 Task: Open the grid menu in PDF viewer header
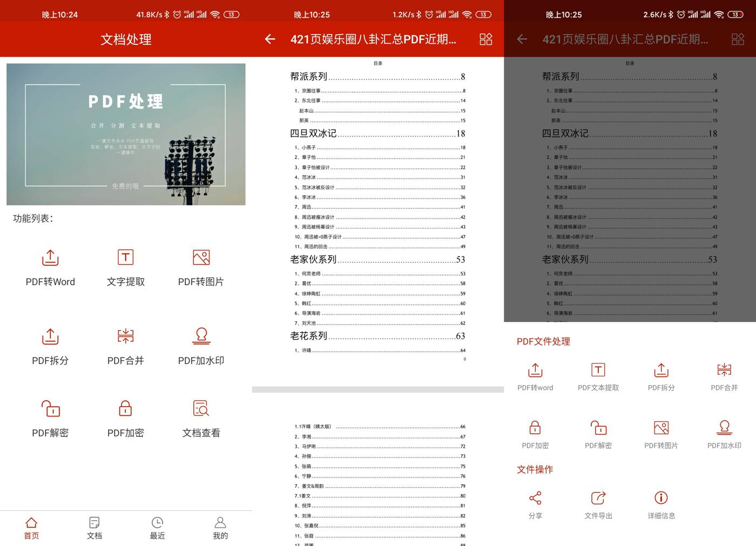click(485, 39)
